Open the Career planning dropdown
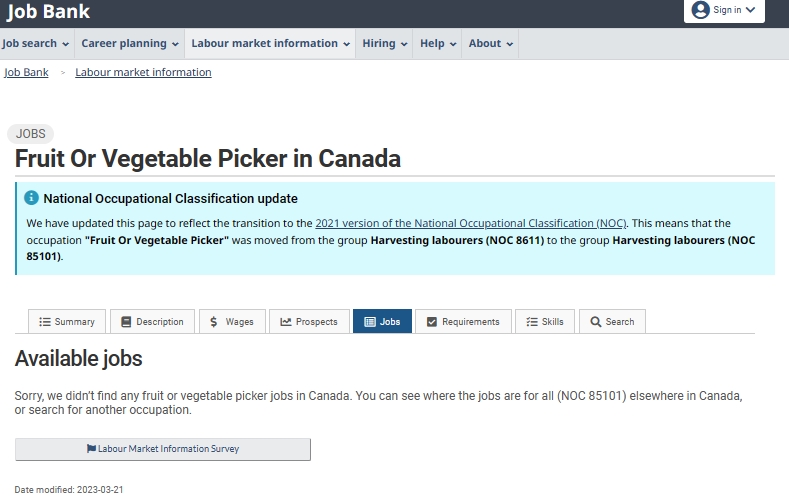789x498 pixels. click(x=130, y=44)
